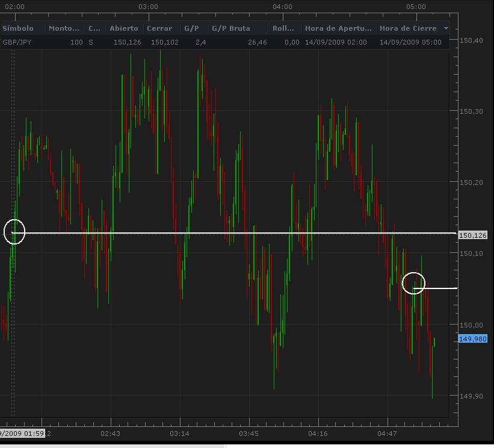494x448 pixels.
Task: Open the dropdown arrow beside Hora de Cierre
Action: coord(446,28)
